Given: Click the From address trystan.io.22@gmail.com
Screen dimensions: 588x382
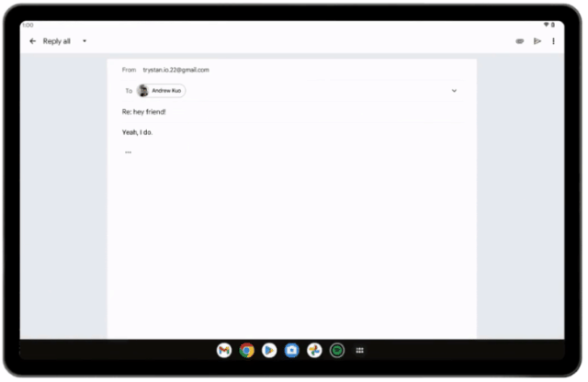Looking at the screenshot, I should [175, 70].
